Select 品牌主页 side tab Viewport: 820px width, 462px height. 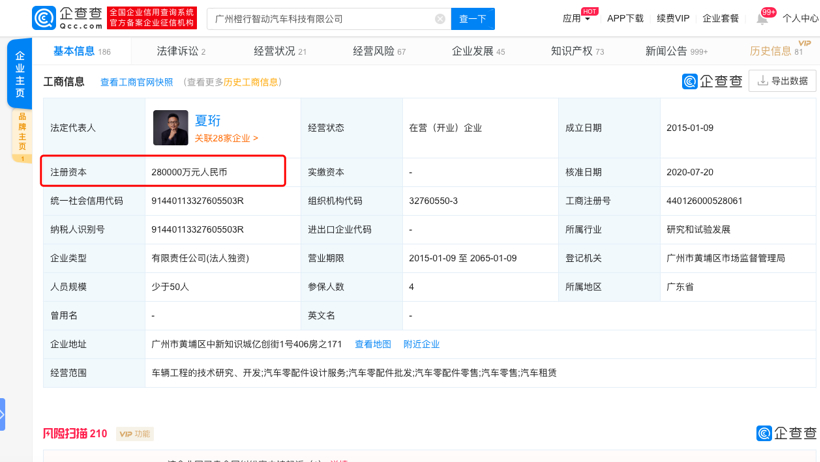[x=22, y=135]
